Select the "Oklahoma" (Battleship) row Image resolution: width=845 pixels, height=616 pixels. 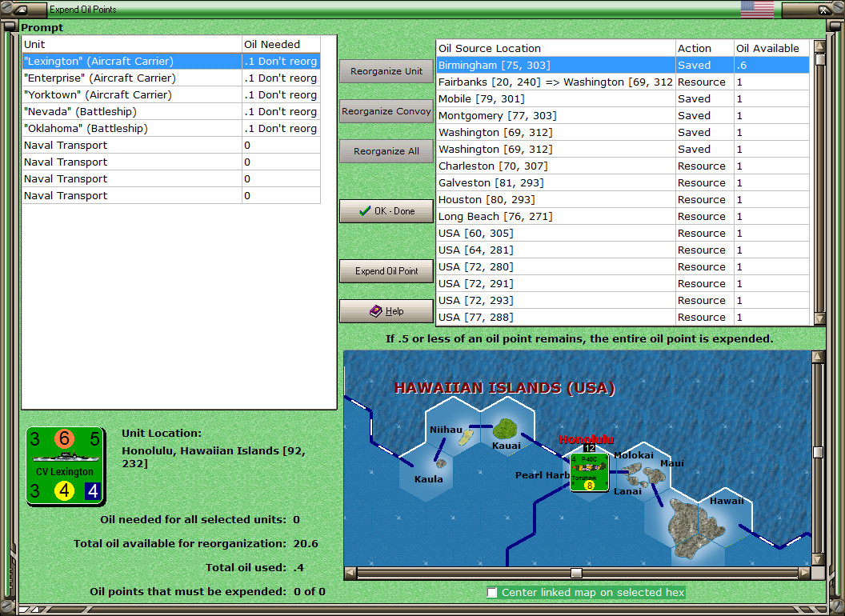coord(170,128)
